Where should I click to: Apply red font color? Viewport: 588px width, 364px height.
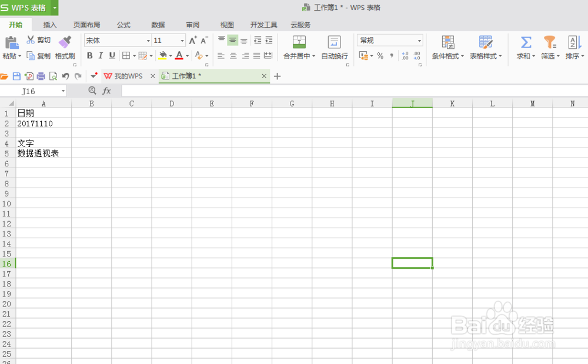point(179,56)
